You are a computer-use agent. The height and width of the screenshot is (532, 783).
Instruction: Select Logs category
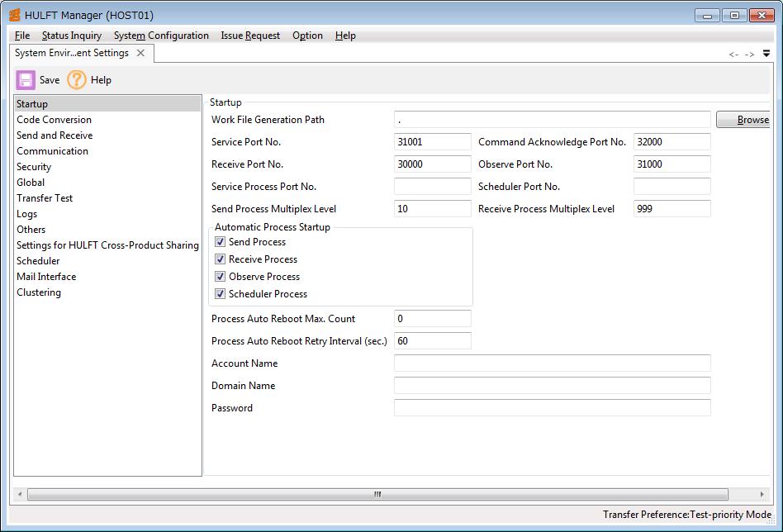(x=107, y=214)
